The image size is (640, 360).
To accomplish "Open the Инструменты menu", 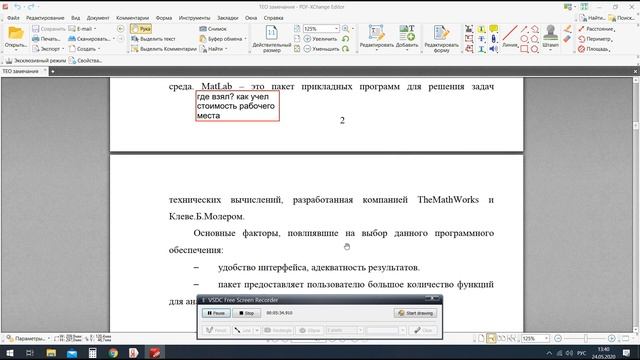I will pos(194,18).
